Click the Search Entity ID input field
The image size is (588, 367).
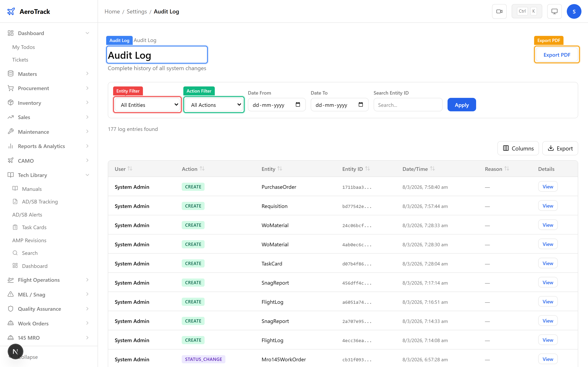(408, 105)
